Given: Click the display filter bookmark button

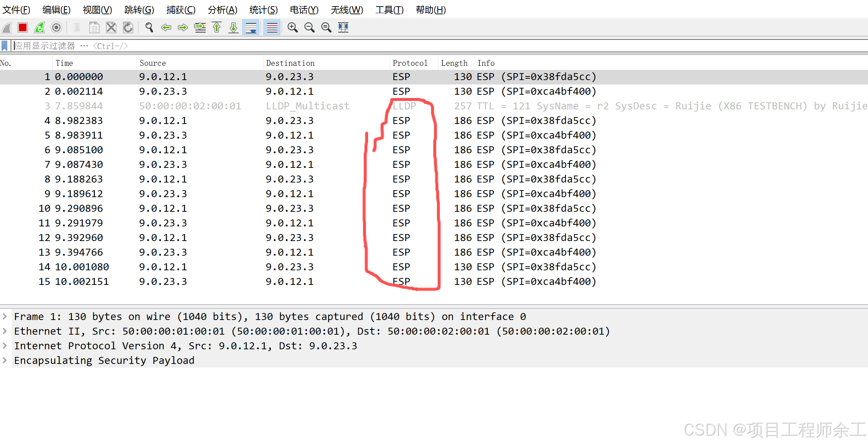Looking at the screenshot, I should [x=4, y=46].
